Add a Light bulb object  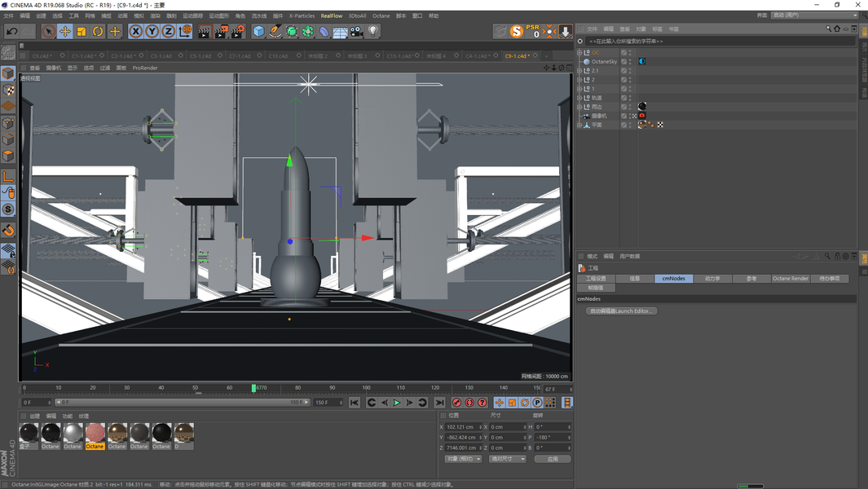point(373,32)
